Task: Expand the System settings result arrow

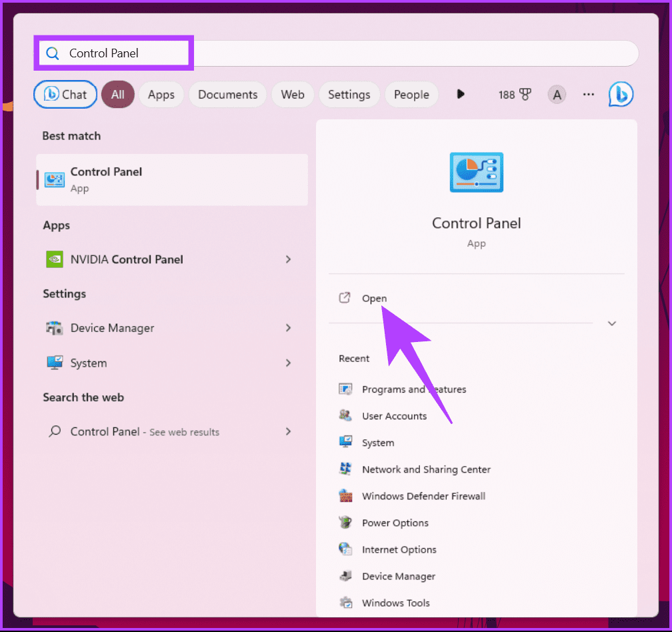Action: click(289, 363)
